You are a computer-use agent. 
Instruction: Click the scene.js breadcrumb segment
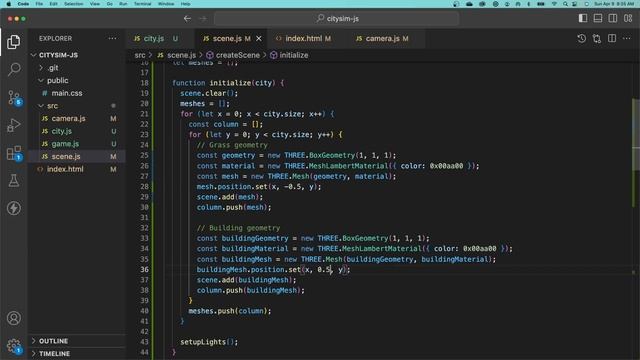pos(177,55)
